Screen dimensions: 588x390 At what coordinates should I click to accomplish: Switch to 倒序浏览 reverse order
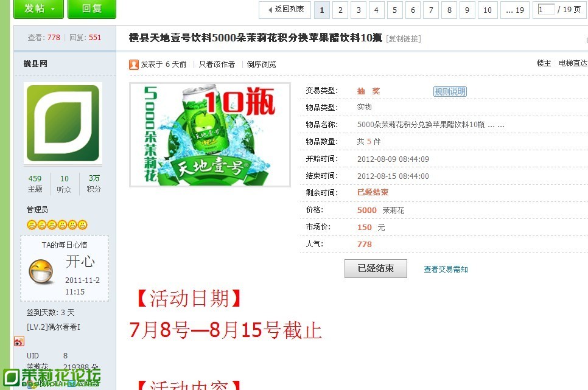coord(261,64)
